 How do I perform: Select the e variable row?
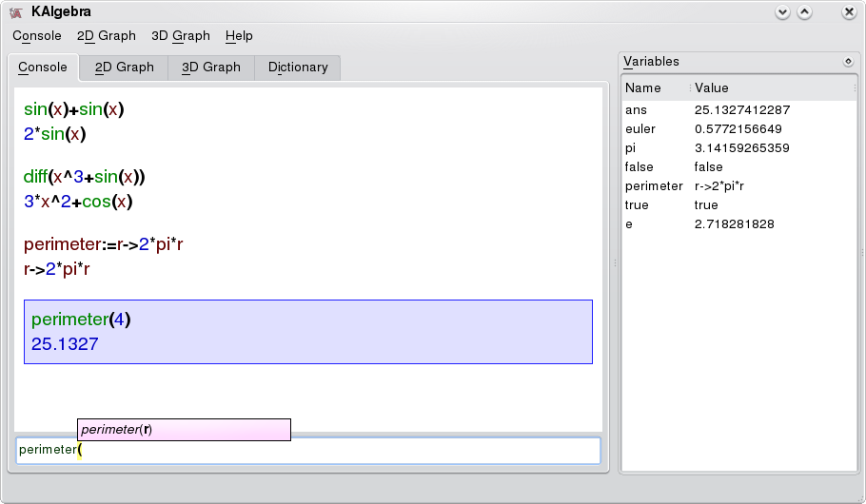pyautogui.click(x=739, y=224)
